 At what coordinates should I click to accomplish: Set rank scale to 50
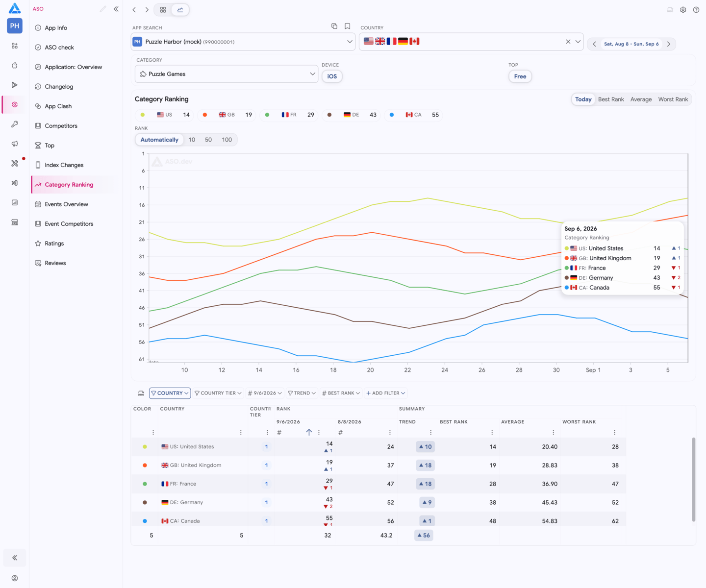pos(208,140)
